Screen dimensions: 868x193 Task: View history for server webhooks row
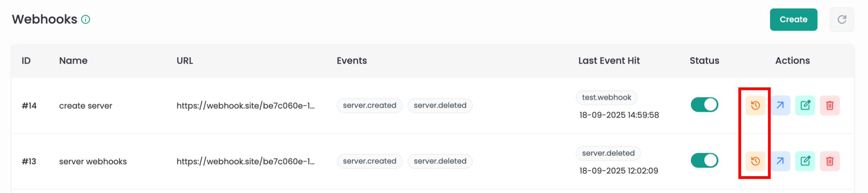755,161
